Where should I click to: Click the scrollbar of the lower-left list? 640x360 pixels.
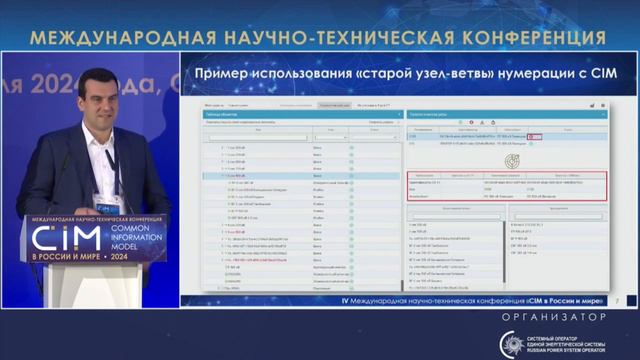click(x=504, y=252)
